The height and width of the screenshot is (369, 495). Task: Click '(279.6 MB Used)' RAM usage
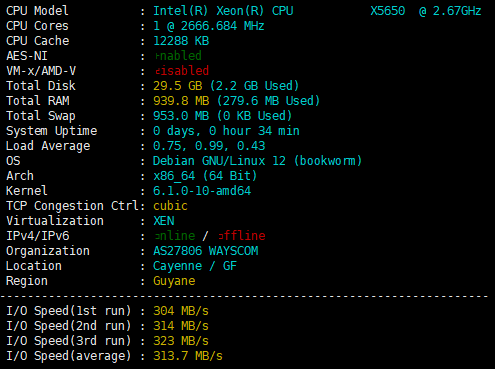pyautogui.click(x=268, y=101)
